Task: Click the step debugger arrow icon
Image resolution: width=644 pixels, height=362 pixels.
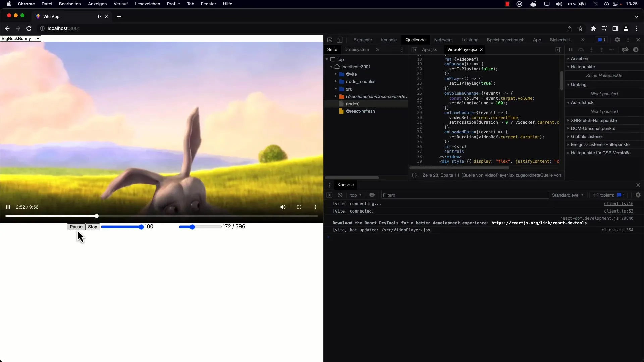Action: [612, 50]
